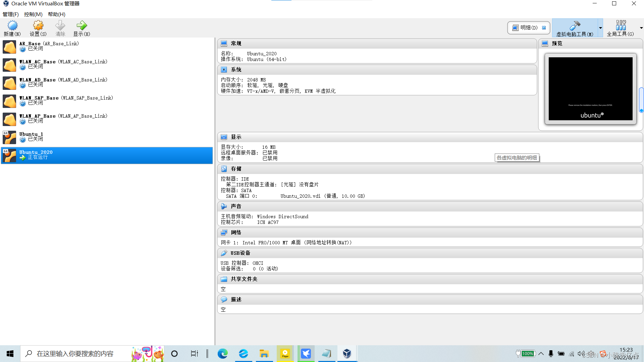Click the Ubuntu preview thumbnail
The width and height of the screenshot is (644, 362).
click(x=590, y=89)
